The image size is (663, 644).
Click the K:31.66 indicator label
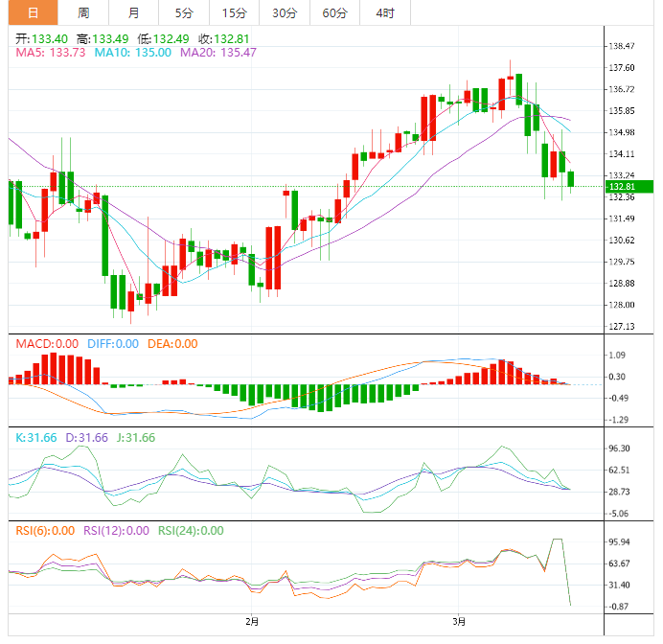36,438
